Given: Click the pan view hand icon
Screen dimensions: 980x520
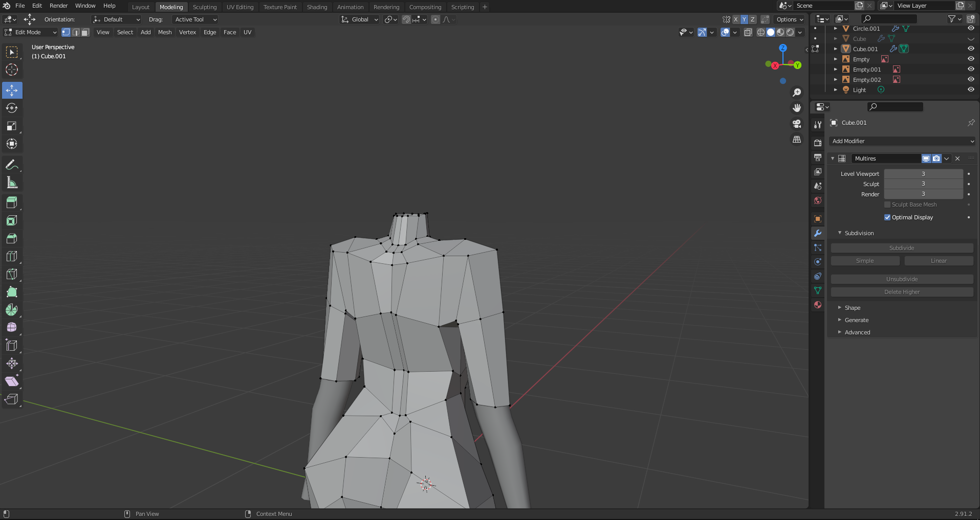Looking at the screenshot, I should (x=797, y=108).
